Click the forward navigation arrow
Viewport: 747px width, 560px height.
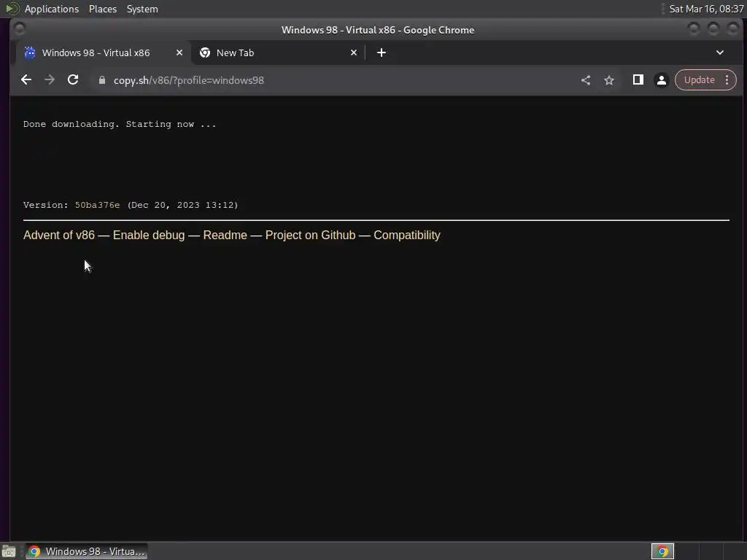(x=50, y=80)
